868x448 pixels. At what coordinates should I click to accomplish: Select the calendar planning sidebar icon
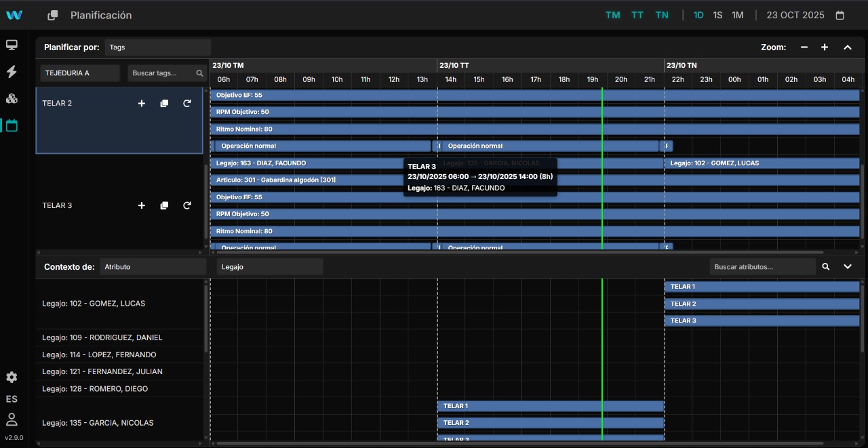tap(12, 125)
